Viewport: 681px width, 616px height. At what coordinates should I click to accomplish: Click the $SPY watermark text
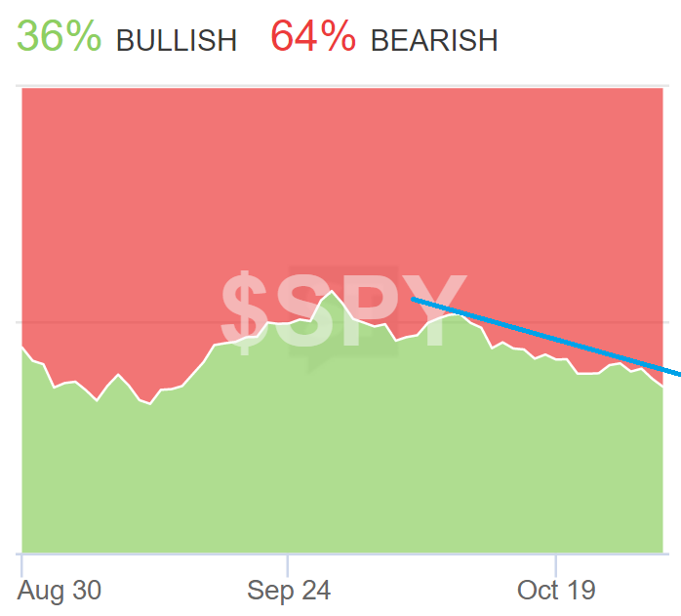(343, 303)
